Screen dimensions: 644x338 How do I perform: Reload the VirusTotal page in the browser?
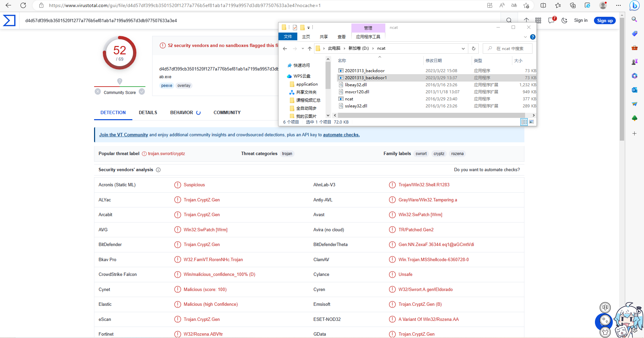coord(23,5)
